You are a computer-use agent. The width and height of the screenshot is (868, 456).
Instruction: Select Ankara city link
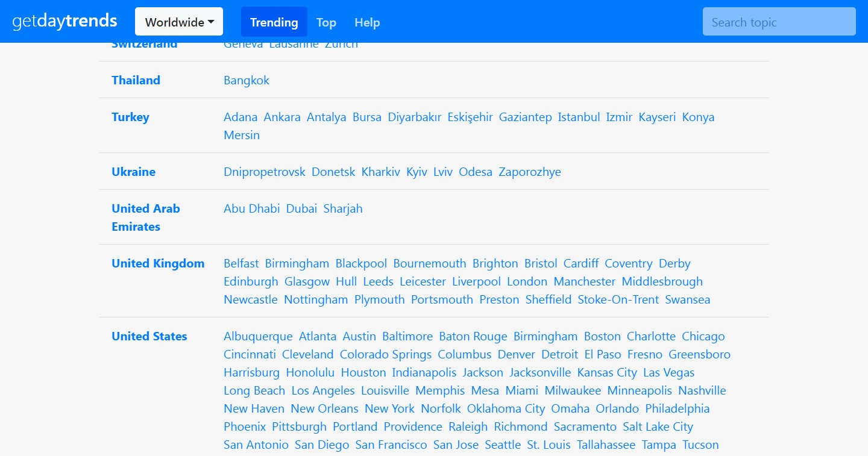pyautogui.click(x=282, y=117)
